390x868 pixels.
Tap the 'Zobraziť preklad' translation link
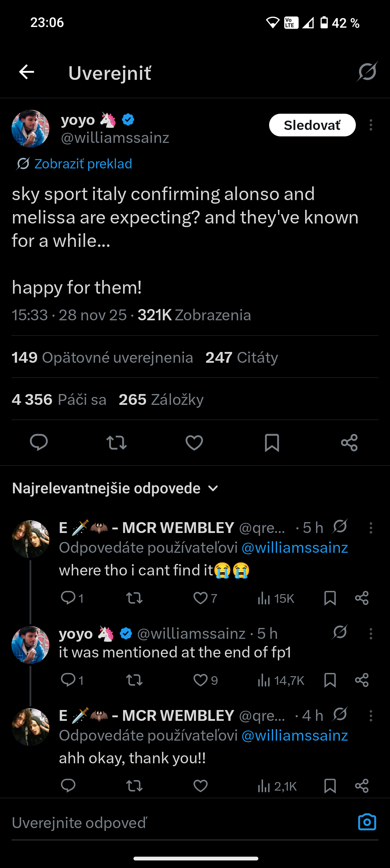coord(83,164)
